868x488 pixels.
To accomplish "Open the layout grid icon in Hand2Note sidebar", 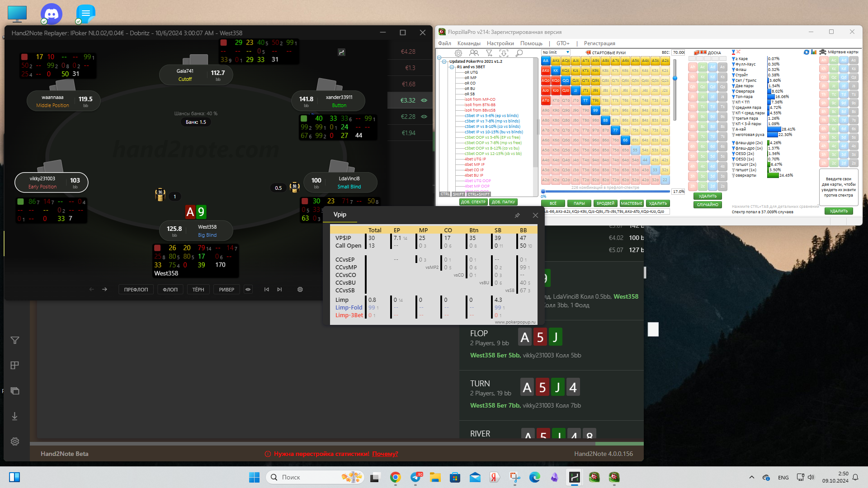I will pyautogui.click(x=15, y=366).
